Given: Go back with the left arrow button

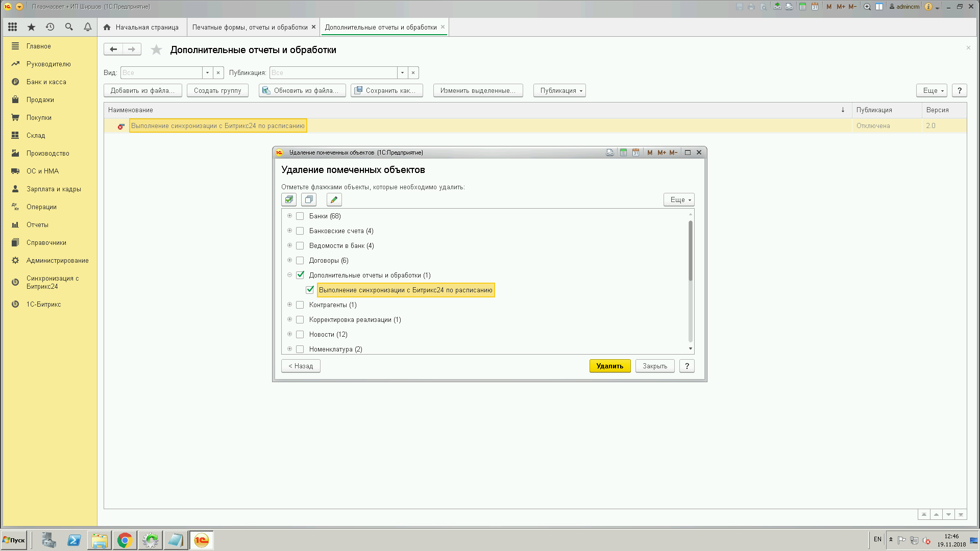Looking at the screenshot, I should tap(113, 49).
